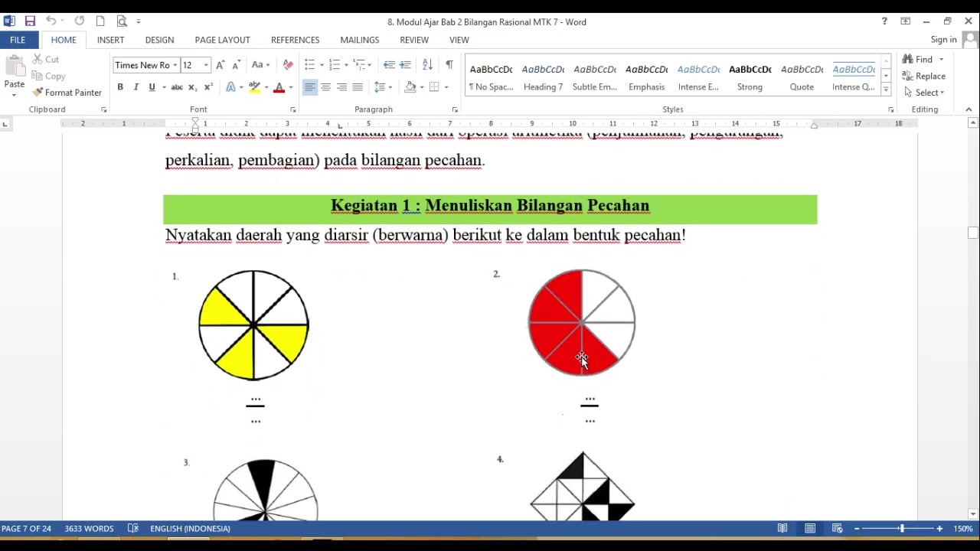Screen dimensions: 980x551
Task: Copy the selected content
Action: [49, 76]
